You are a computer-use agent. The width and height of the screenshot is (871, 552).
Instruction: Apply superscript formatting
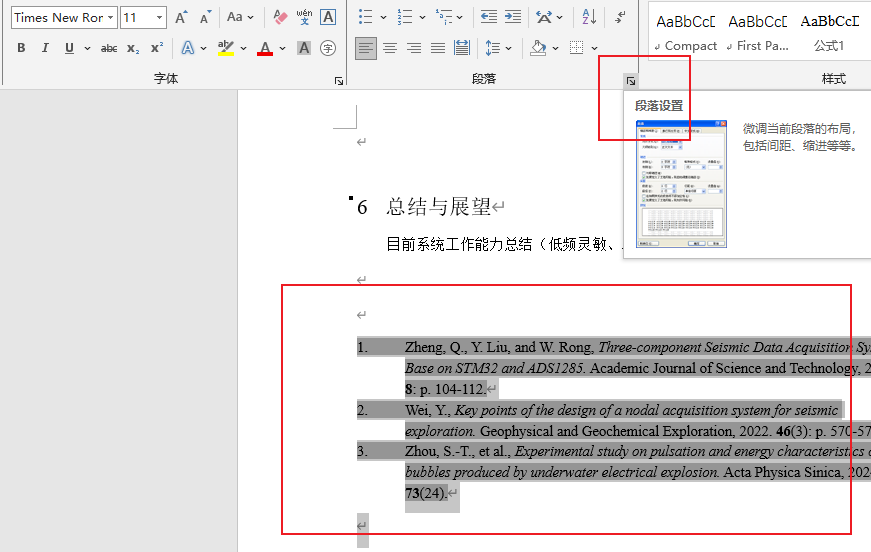[x=157, y=48]
